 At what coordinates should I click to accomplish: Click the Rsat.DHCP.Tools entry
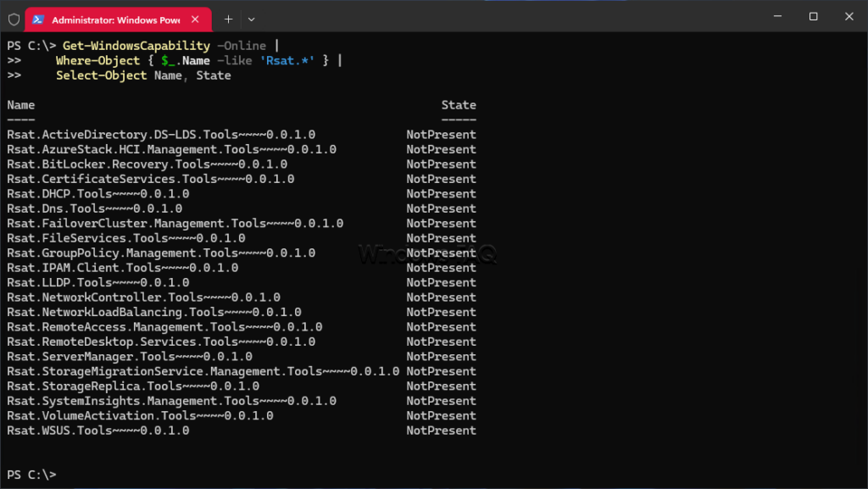(98, 193)
